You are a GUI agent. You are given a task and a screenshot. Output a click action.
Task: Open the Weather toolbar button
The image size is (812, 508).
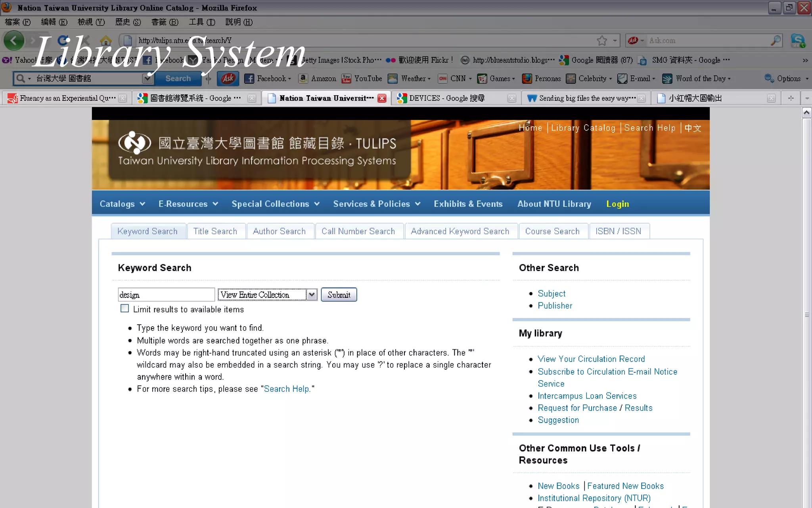pos(409,79)
